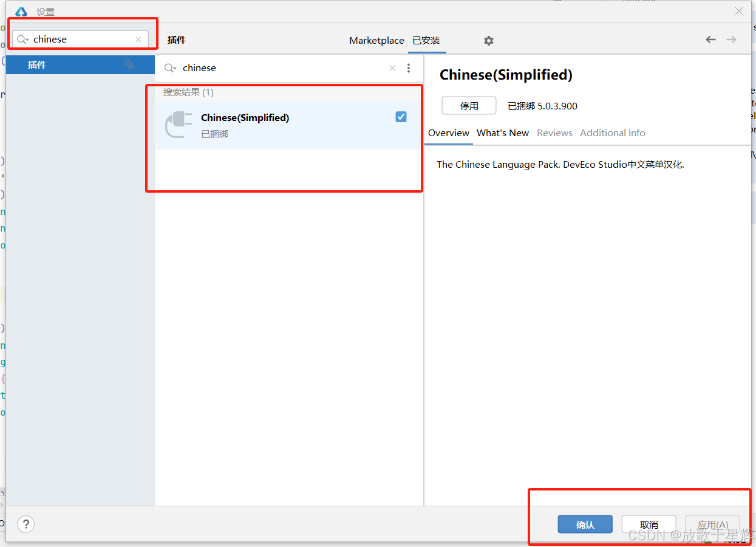
Task: Open the What's New tab
Action: click(503, 133)
